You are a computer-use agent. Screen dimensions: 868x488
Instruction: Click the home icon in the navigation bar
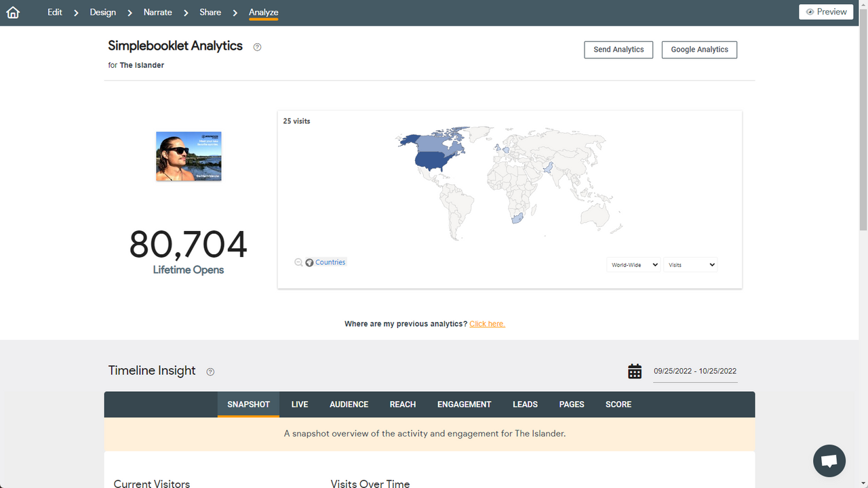(12, 12)
